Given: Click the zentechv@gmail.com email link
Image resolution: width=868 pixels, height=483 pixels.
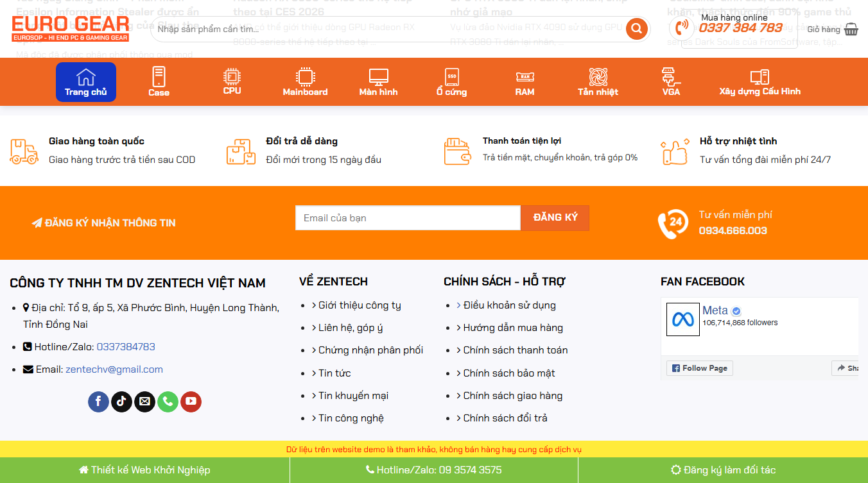Looking at the screenshot, I should coord(114,369).
